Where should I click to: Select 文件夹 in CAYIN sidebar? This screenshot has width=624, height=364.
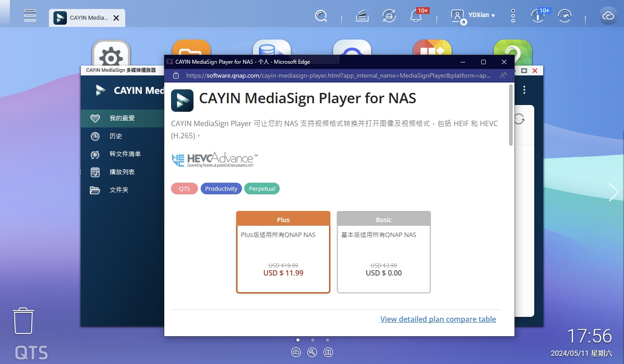122,190
